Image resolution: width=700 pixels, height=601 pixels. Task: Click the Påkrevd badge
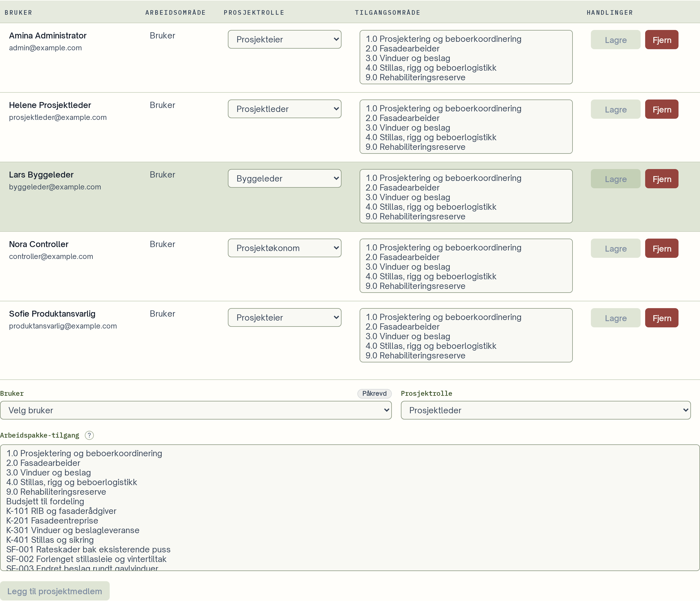tap(374, 394)
